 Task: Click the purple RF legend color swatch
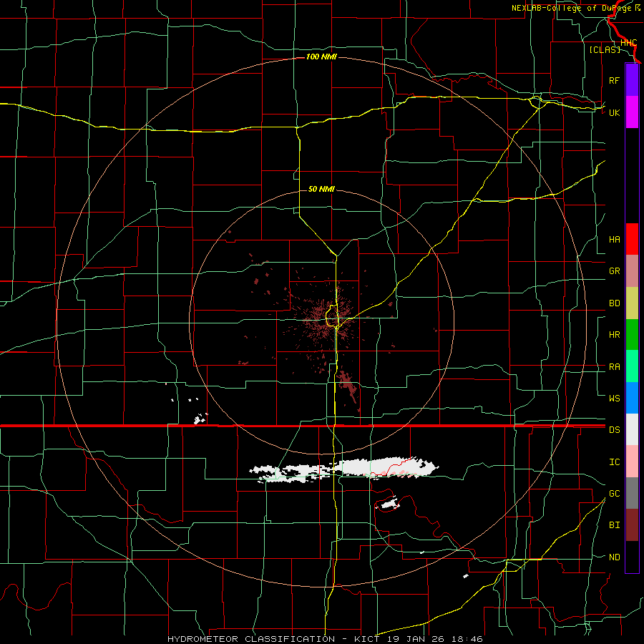[x=632, y=80]
